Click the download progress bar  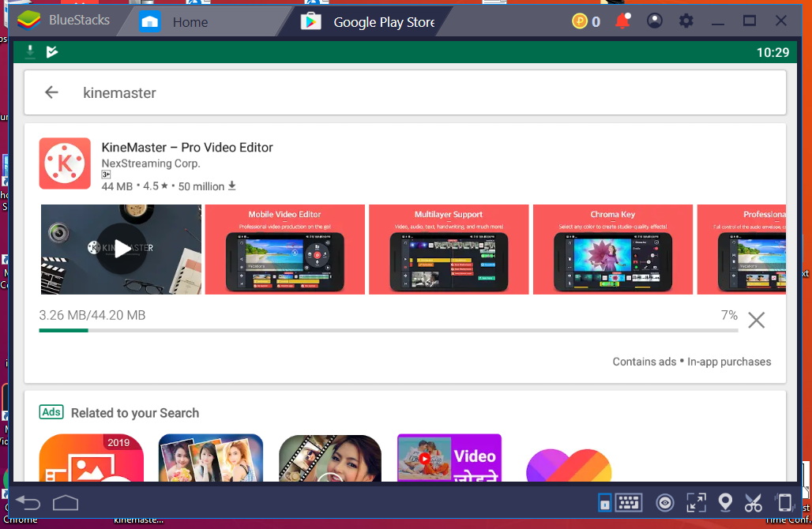(x=389, y=330)
